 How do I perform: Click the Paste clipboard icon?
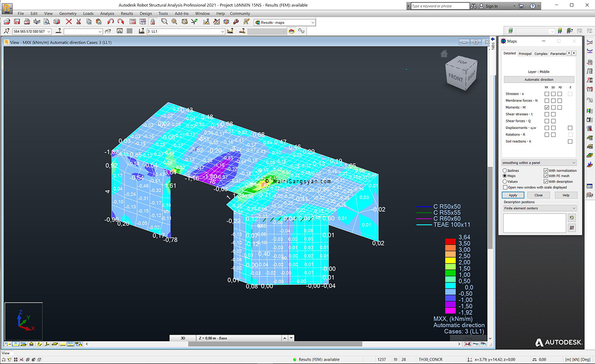click(x=99, y=22)
